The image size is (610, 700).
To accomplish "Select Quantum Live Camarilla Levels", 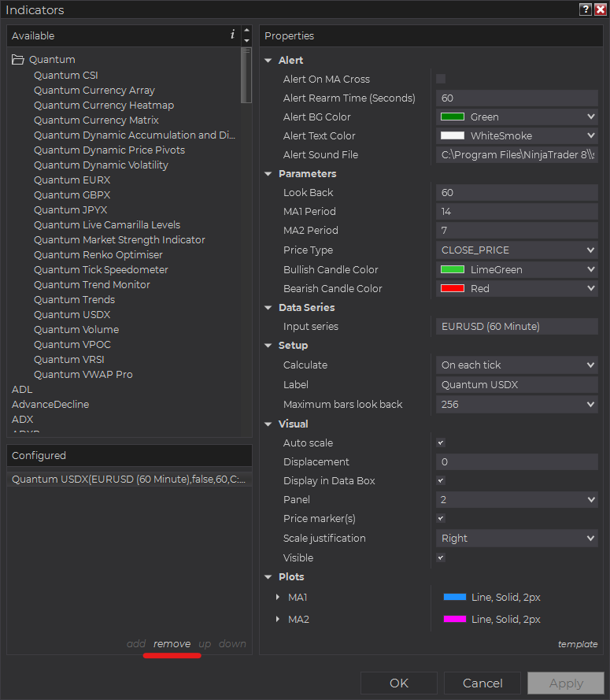I will click(x=107, y=225).
